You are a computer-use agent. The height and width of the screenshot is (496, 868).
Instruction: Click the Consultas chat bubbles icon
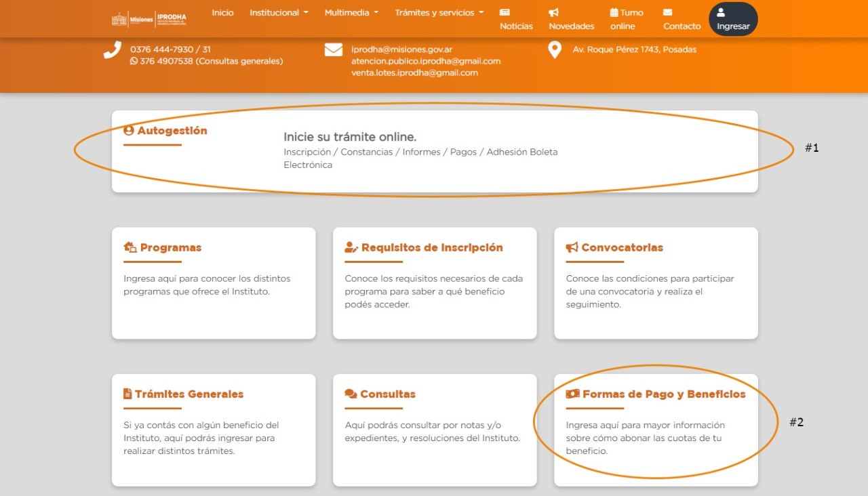click(351, 394)
